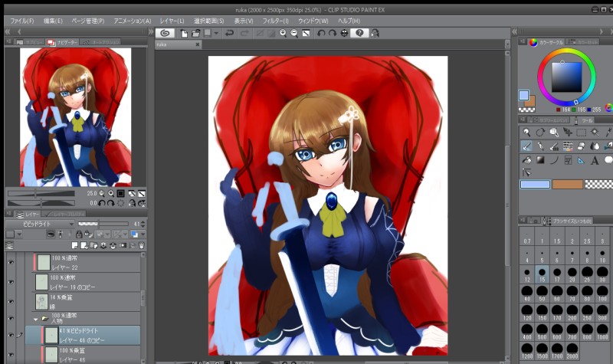Viewport: 613px width, 364px height.
Task: Open フィルター(I) menu
Action: pos(275,21)
